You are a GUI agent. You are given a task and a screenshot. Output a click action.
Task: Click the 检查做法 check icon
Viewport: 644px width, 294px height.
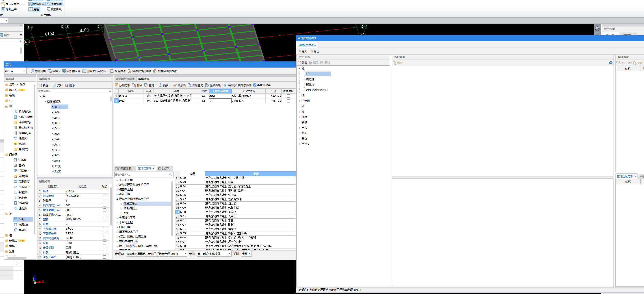tap(112, 71)
